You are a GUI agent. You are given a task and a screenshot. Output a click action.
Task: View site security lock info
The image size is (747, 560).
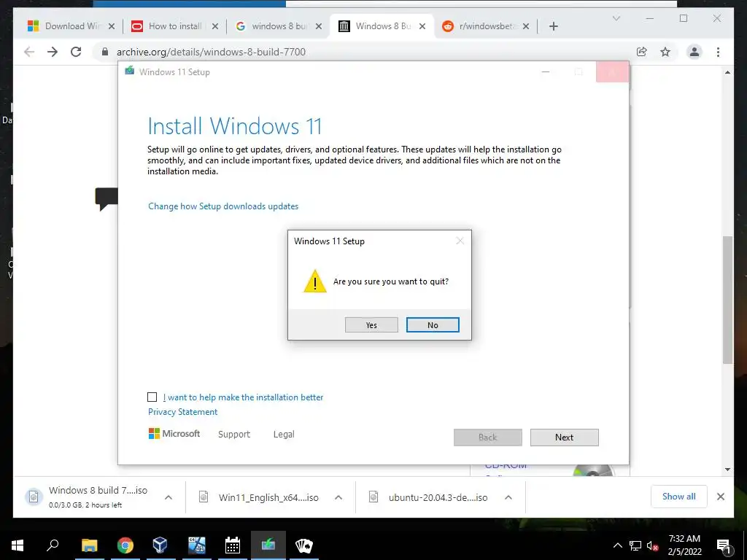105,52
